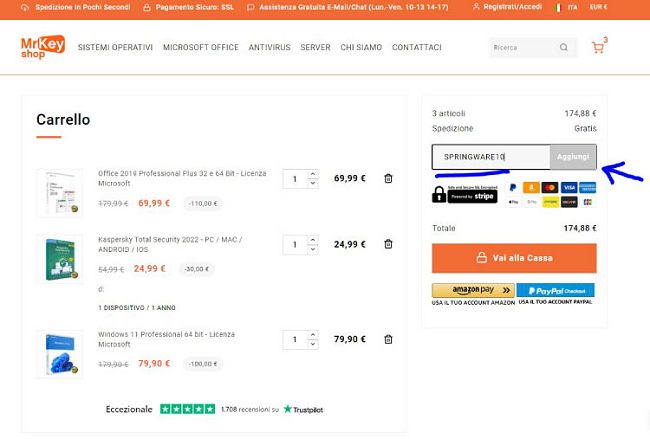Click the PayPal payment logo
650x439 pixels.
(513, 188)
